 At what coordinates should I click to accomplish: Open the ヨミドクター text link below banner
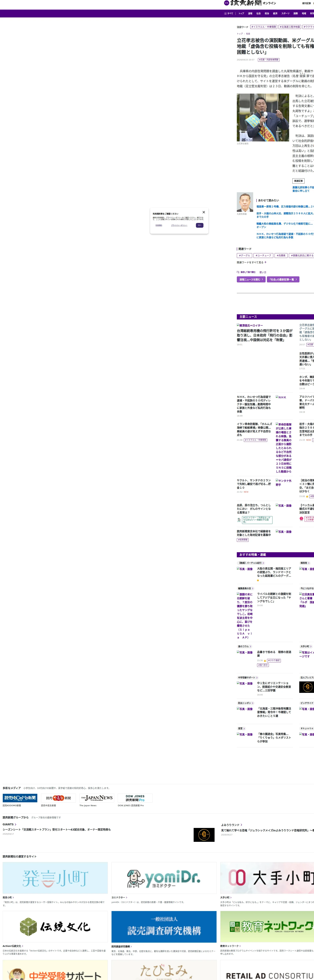[x=119, y=898]
